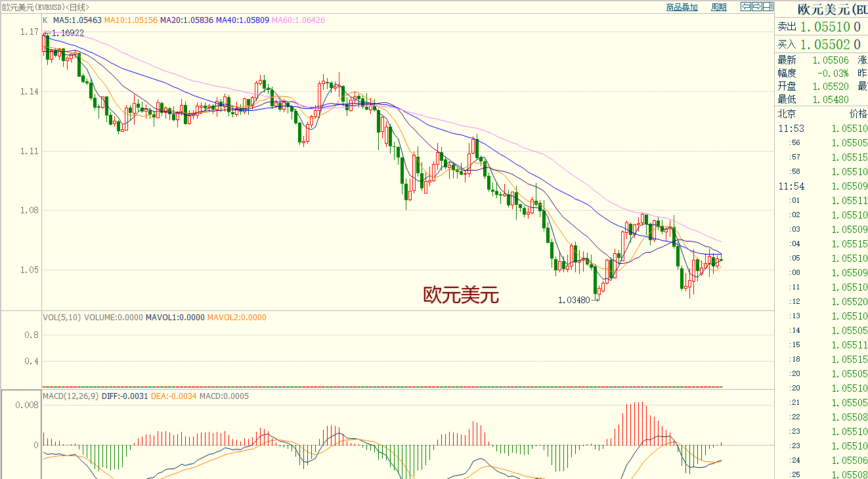Click the 1.17 price axis label
868x479 pixels.
pyautogui.click(x=29, y=32)
